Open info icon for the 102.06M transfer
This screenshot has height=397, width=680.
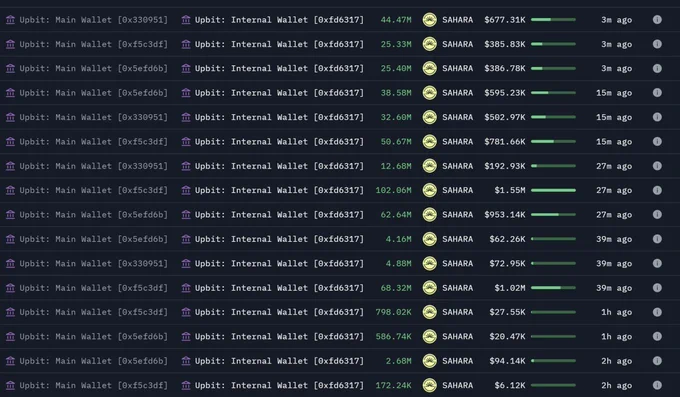point(657,190)
